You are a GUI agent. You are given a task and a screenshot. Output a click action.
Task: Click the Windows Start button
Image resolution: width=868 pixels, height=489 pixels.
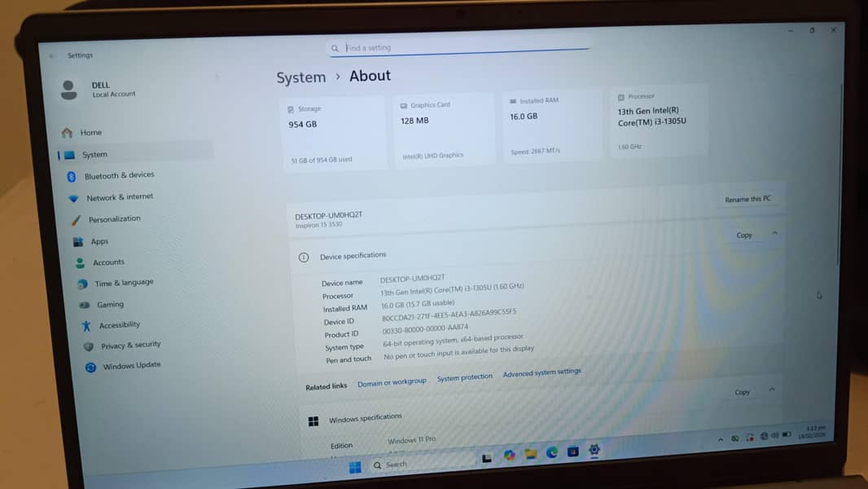(355, 467)
